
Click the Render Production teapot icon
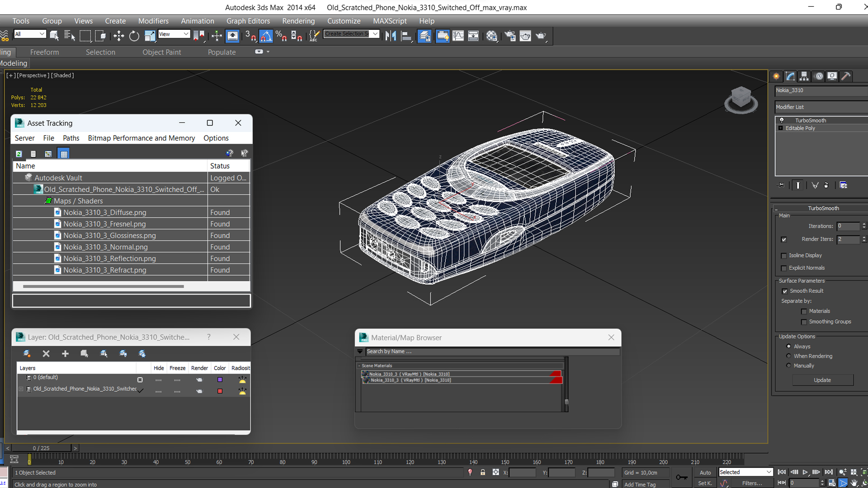coord(541,36)
